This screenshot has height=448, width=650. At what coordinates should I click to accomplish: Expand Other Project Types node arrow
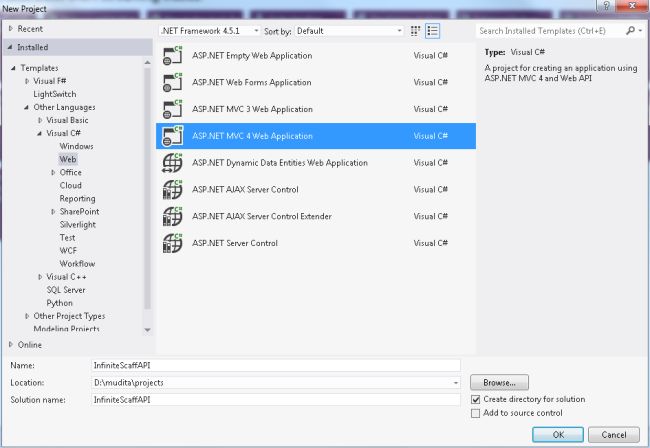pyautogui.click(x=27, y=316)
